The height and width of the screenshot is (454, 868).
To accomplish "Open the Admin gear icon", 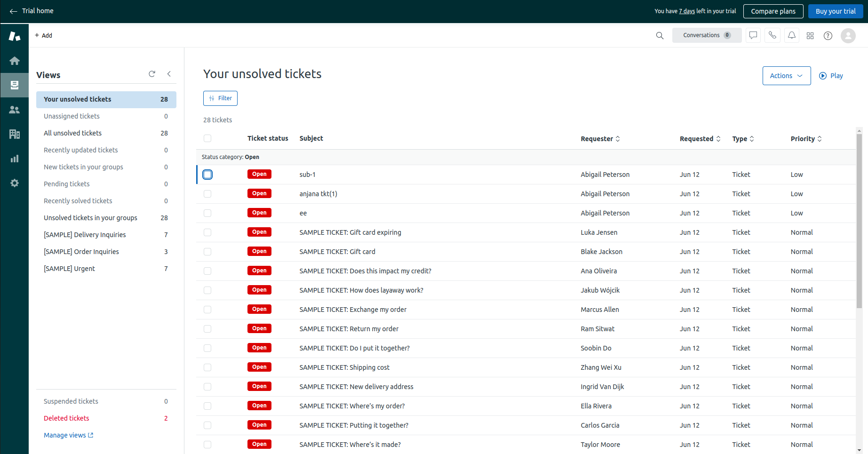I will pyautogui.click(x=15, y=183).
